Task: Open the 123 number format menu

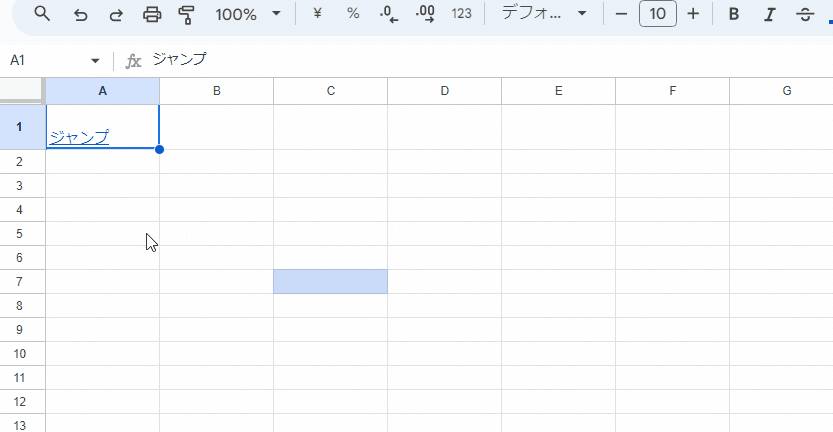Action: [461, 14]
